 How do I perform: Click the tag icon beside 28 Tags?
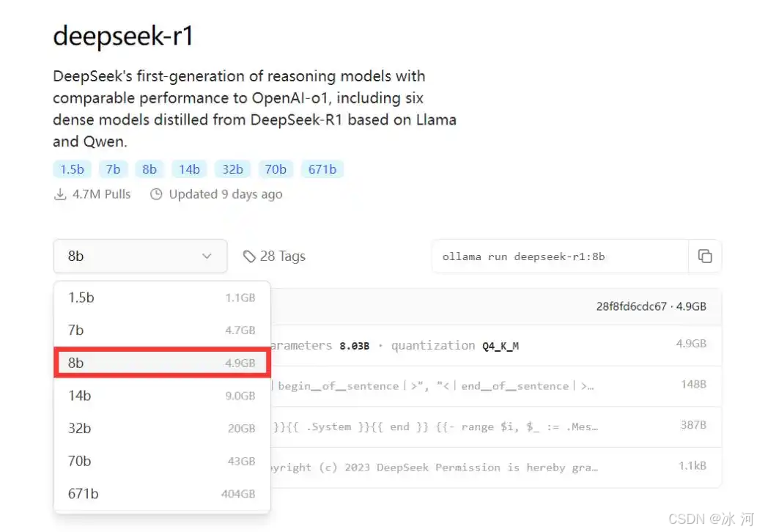tap(250, 256)
